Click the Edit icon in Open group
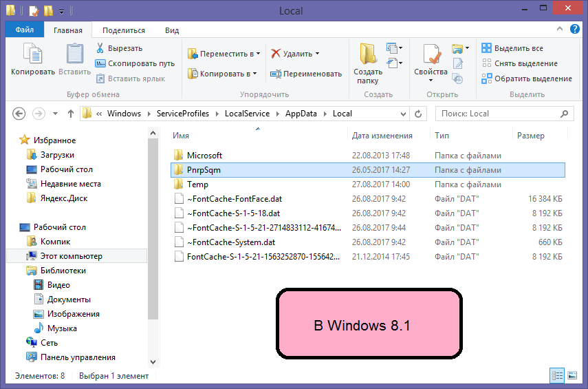The width and height of the screenshot is (588, 389). click(x=457, y=63)
